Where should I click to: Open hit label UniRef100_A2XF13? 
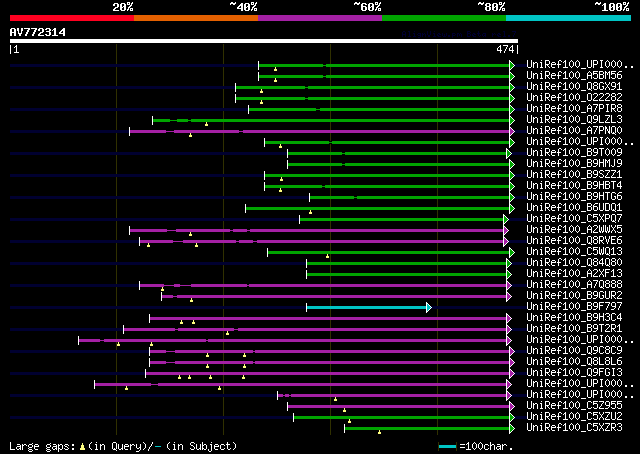(574, 274)
